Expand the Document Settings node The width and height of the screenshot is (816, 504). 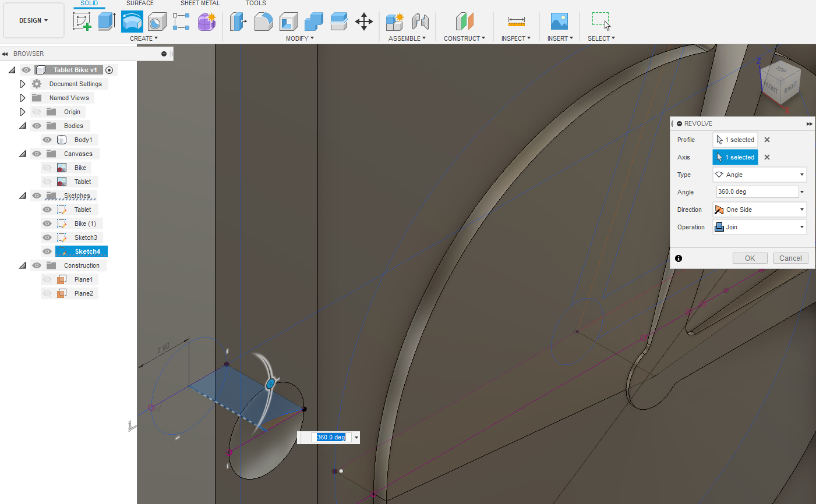23,84
